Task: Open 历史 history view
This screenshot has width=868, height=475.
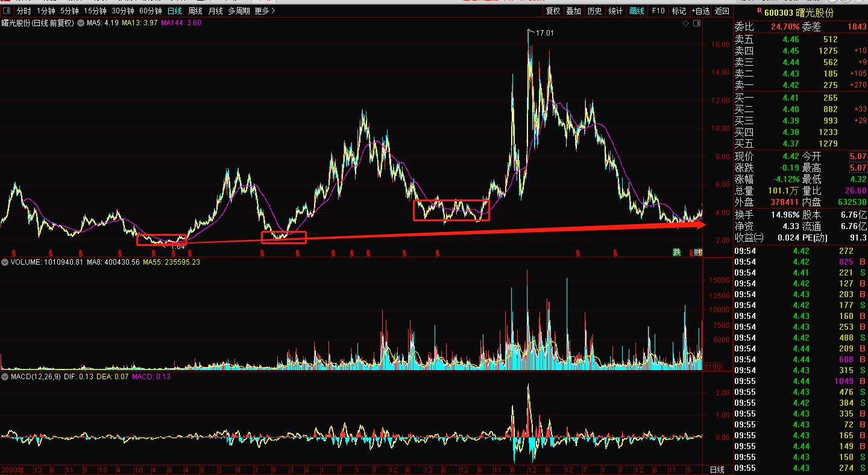Action: [594, 11]
